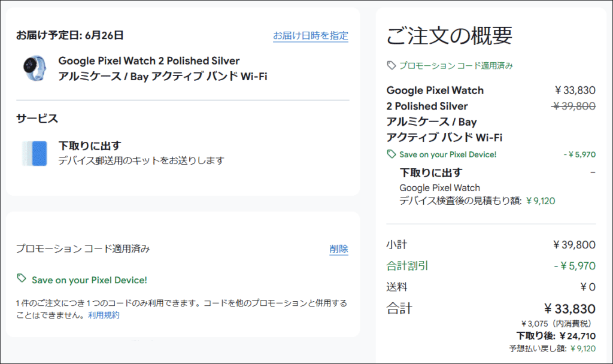Click the お届け予定日: 6月26日 heading
Viewport: 613px width, 364px height.
(70, 35)
